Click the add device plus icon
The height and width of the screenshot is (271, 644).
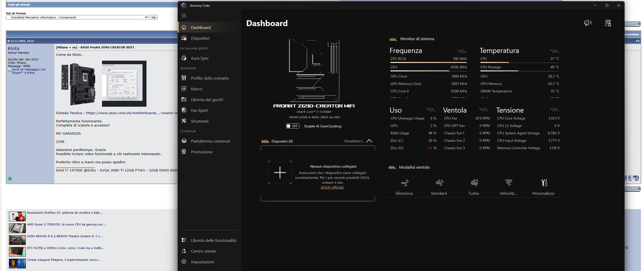point(280,172)
